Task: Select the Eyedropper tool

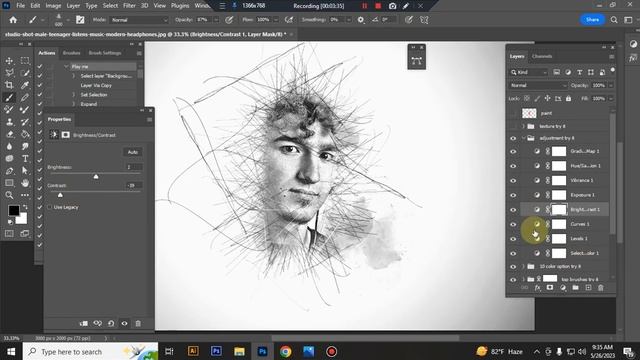Action: coord(25,85)
